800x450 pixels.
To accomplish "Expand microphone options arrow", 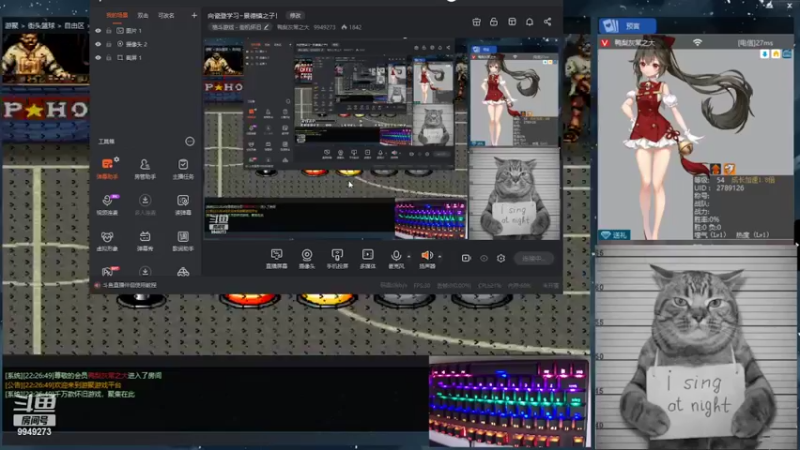I will pyautogui.click(x=409, y=257).
